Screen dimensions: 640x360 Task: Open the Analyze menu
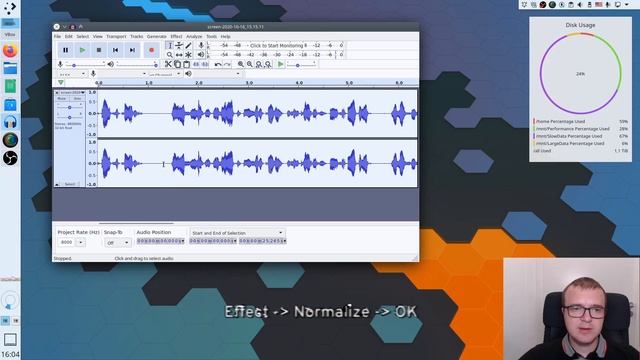[x=194, y=36]
